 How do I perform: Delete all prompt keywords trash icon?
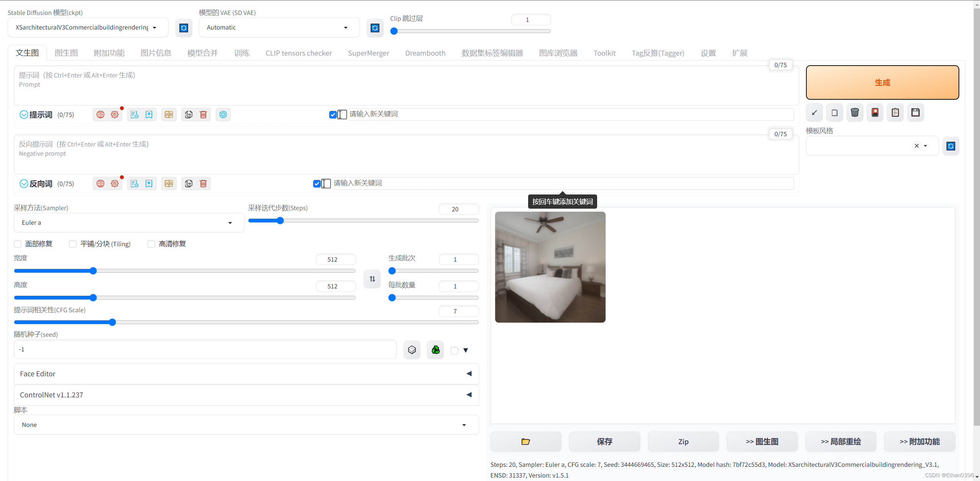click(203, 114)
